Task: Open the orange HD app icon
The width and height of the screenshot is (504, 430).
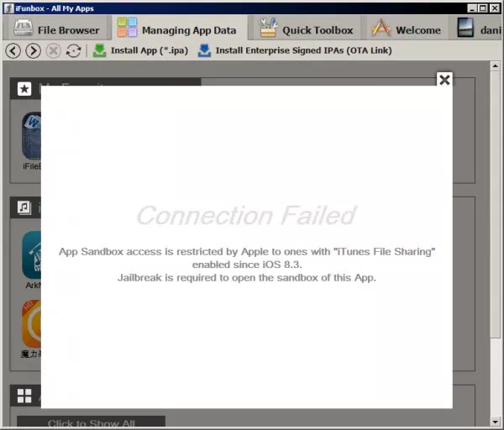Action: [32, 324]
